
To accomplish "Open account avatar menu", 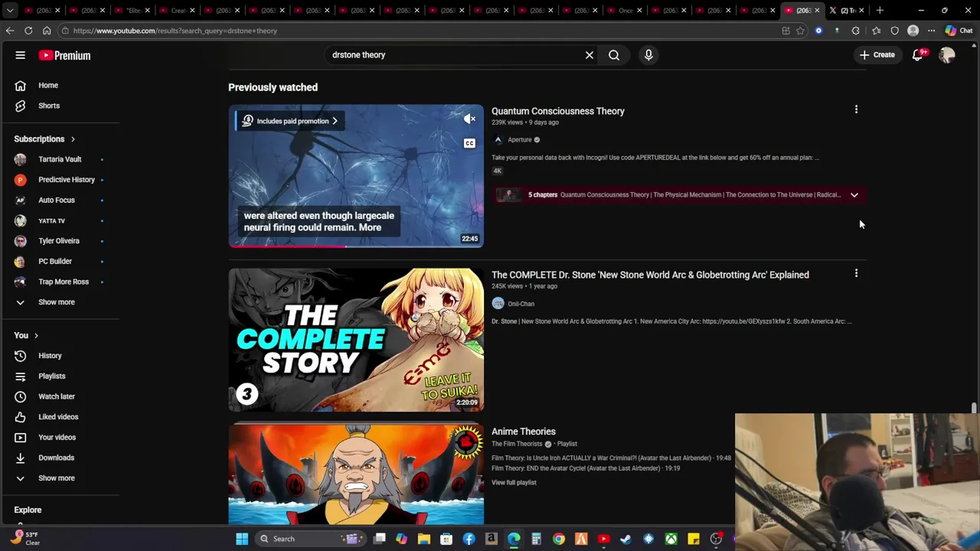I will [947, 55].
